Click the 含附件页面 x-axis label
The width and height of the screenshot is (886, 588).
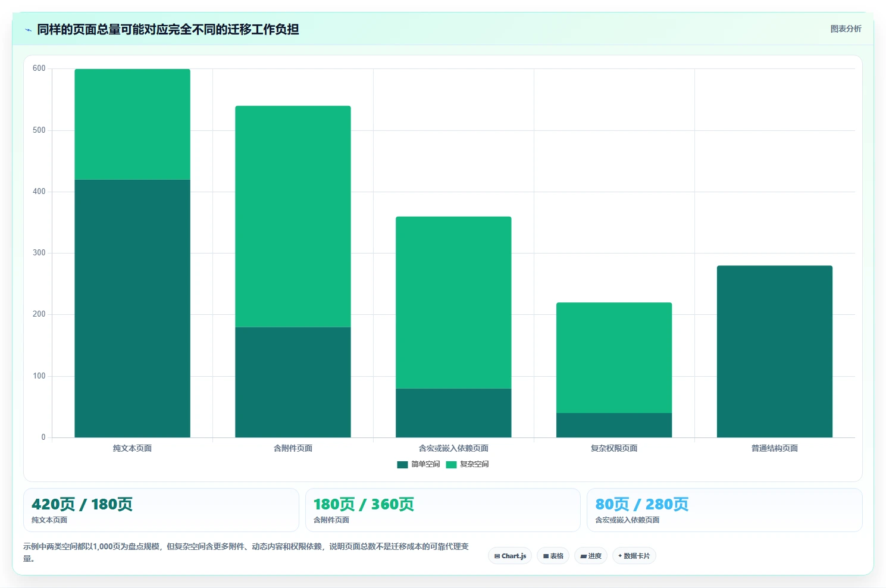click(x=293, y=448)
